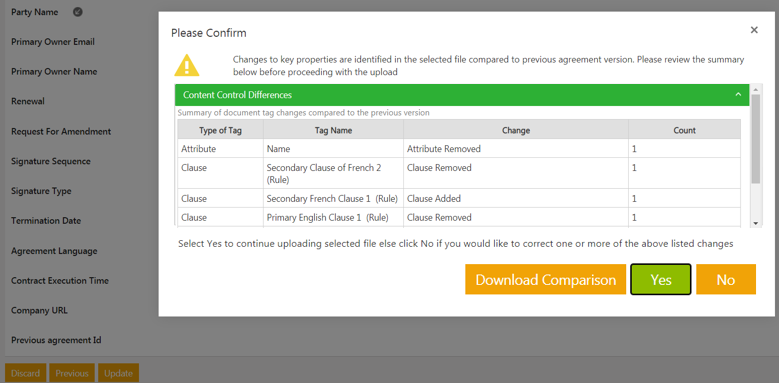The image size is (779, 383).
Task: Select the Type of Tag column header
Action: point(221,130)
